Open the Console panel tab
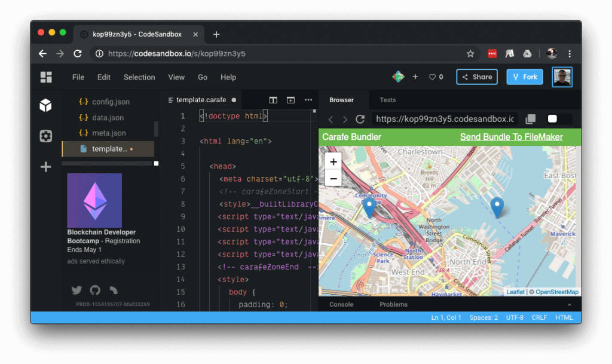 coord(341,304)
